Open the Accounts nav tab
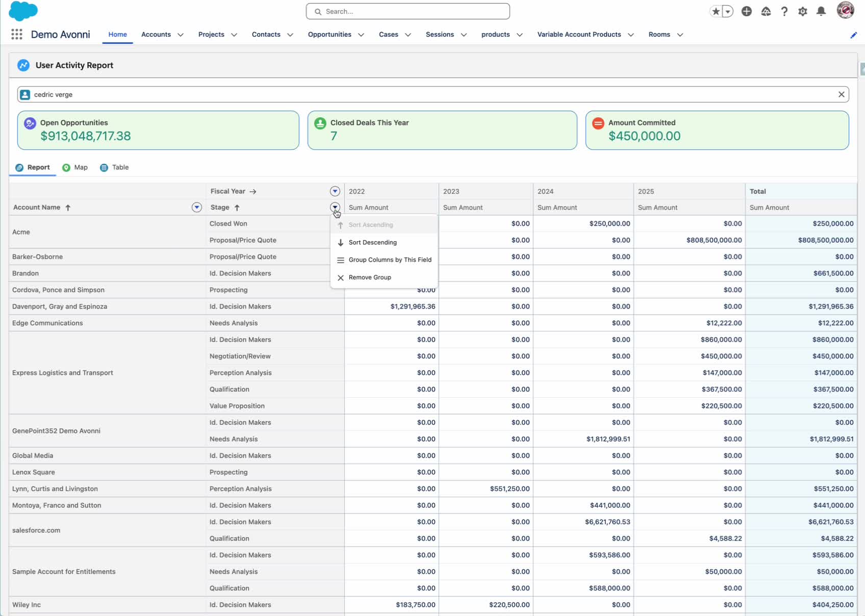865x616 pixels. click(x=156, y=35)
